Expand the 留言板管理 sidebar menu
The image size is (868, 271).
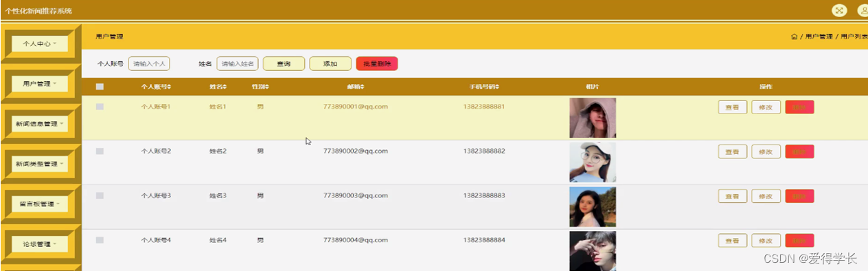(40, 204)
